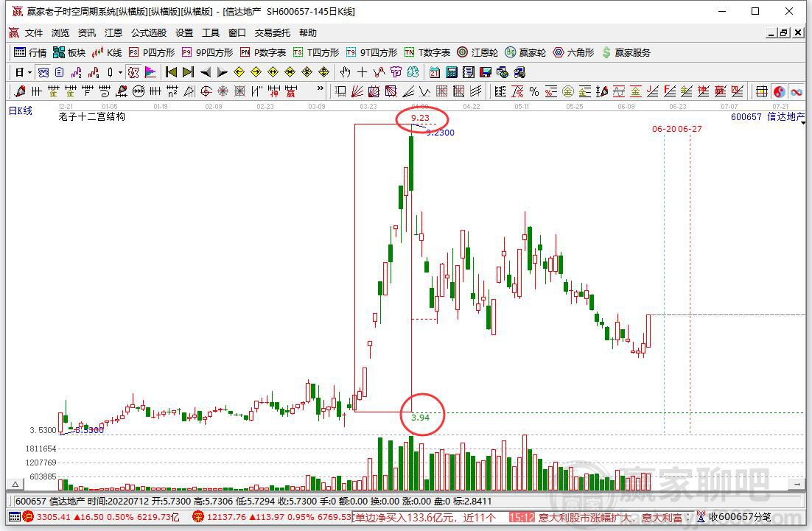Screen dimensions: 812x531
Task: Select the hand pan tool
Action: point(345,72)
